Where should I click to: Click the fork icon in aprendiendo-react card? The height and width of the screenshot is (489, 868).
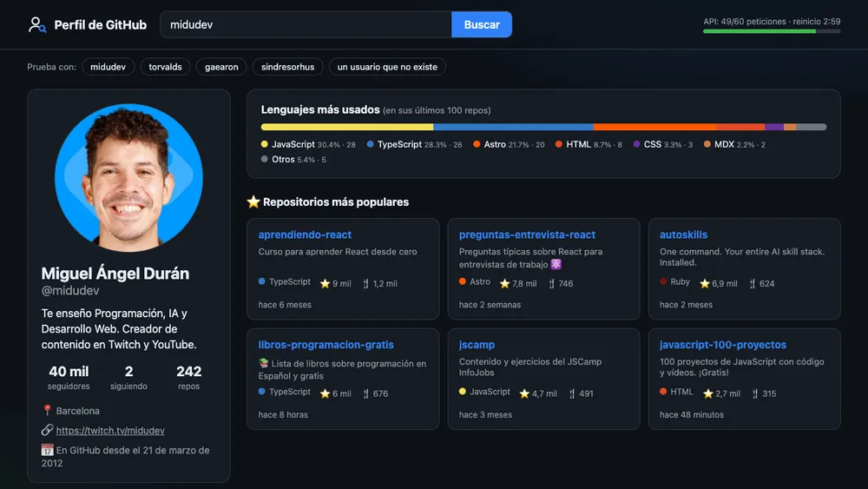pos(366,283)
